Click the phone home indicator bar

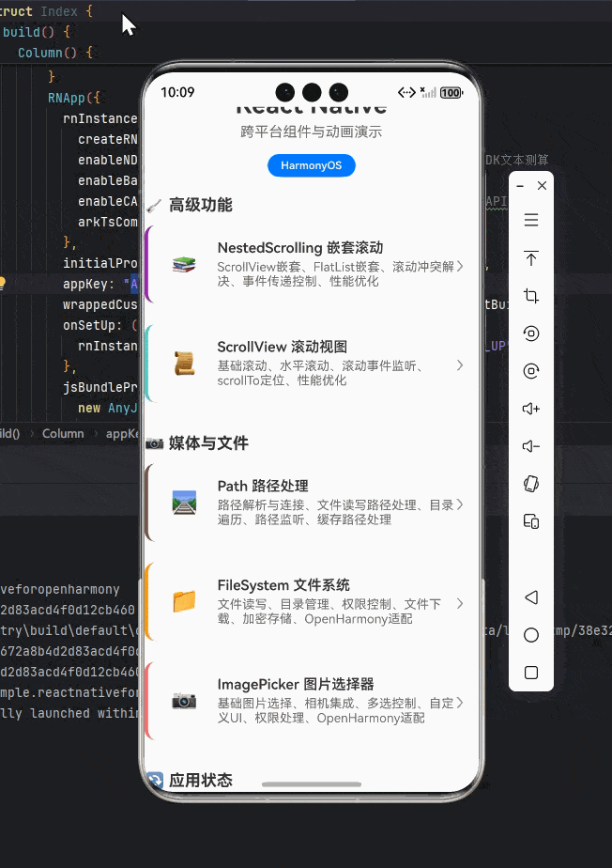click(x=312, y=784)
